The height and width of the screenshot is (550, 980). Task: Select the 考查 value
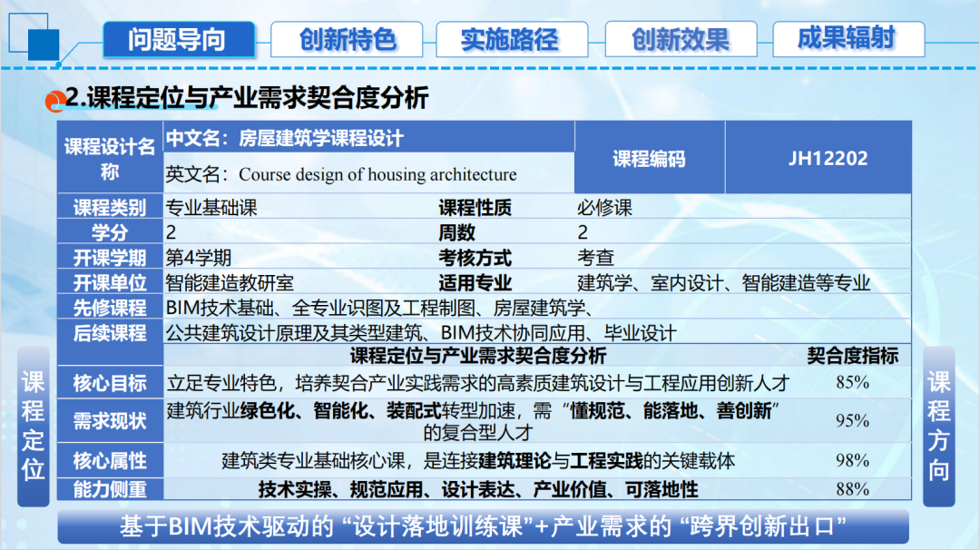(595, 258)
